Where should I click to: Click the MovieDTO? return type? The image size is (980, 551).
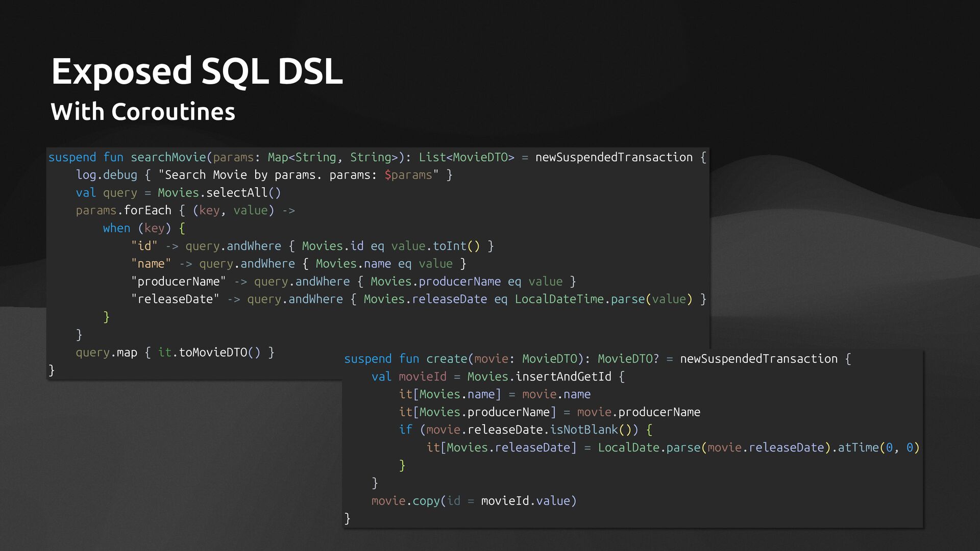628,359
